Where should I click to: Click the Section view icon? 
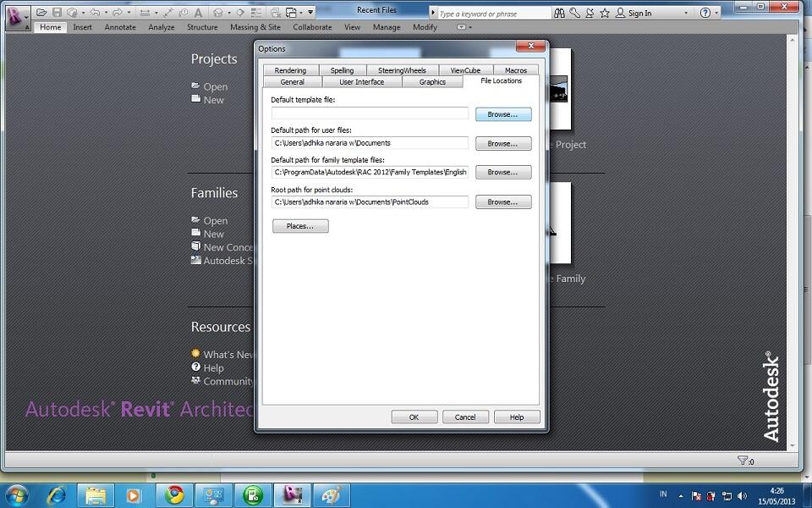[240, 12]
